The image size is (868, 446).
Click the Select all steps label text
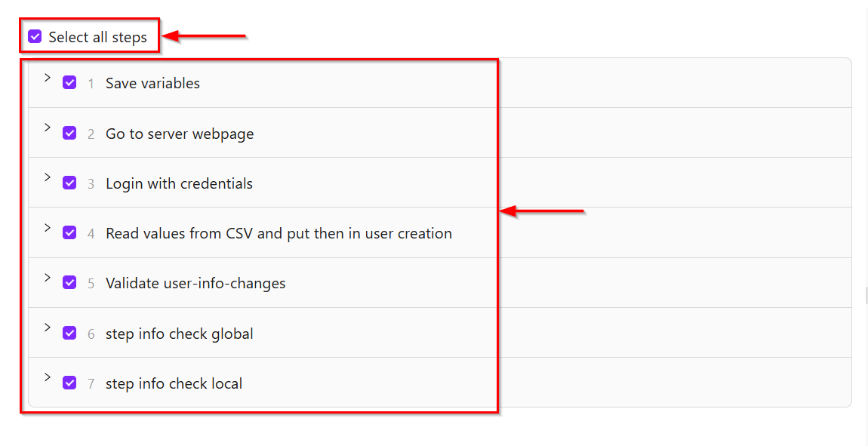97,37
